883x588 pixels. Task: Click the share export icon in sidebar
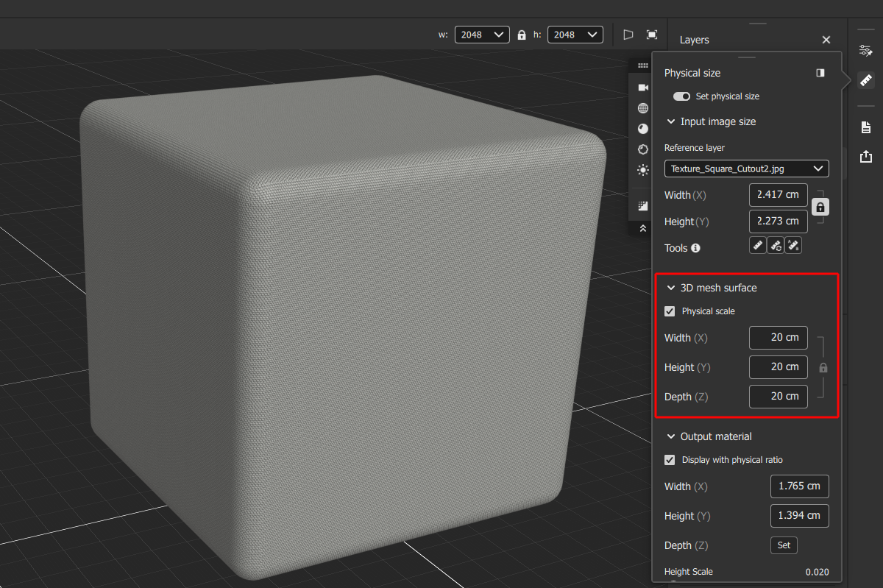pyautogui.click(x=866, y=156)
